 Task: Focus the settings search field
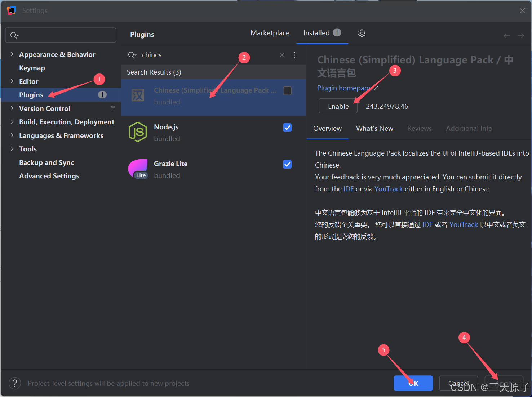click(x=61, y=35)
